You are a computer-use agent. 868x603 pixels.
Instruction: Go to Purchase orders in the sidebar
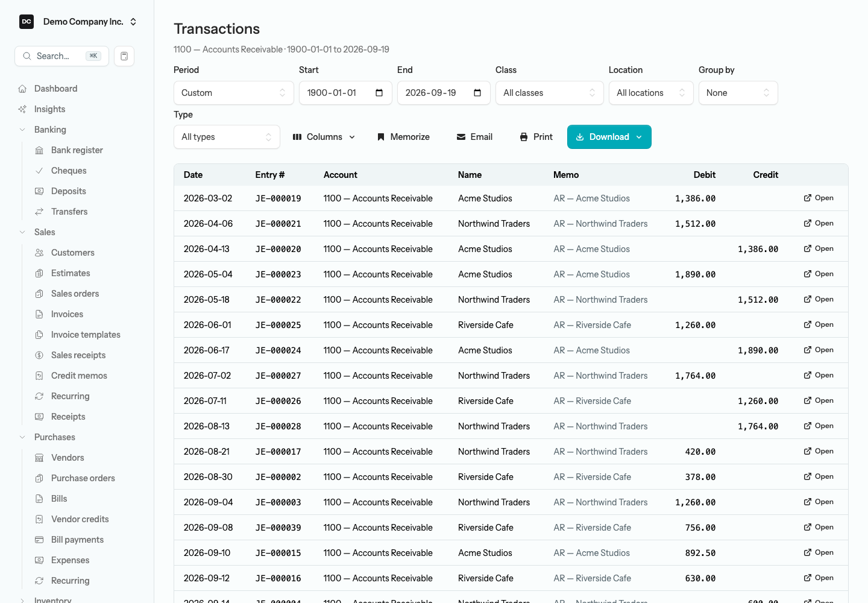83,478
